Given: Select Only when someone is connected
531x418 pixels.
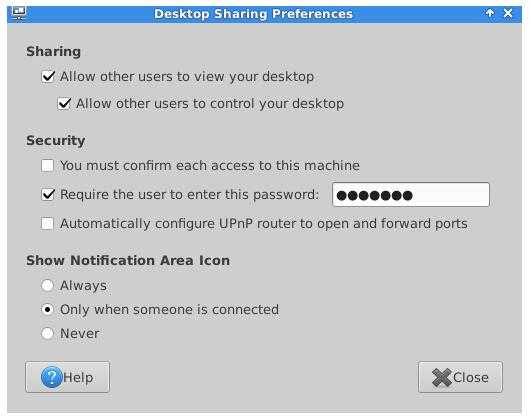Looking at the screenshot, I should [x=47, y=309].
